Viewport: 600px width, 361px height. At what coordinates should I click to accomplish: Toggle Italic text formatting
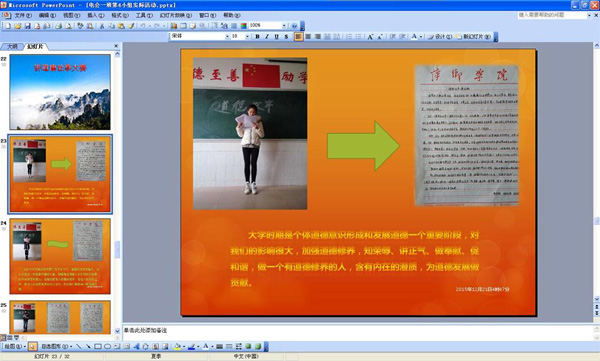coord(267,37)
